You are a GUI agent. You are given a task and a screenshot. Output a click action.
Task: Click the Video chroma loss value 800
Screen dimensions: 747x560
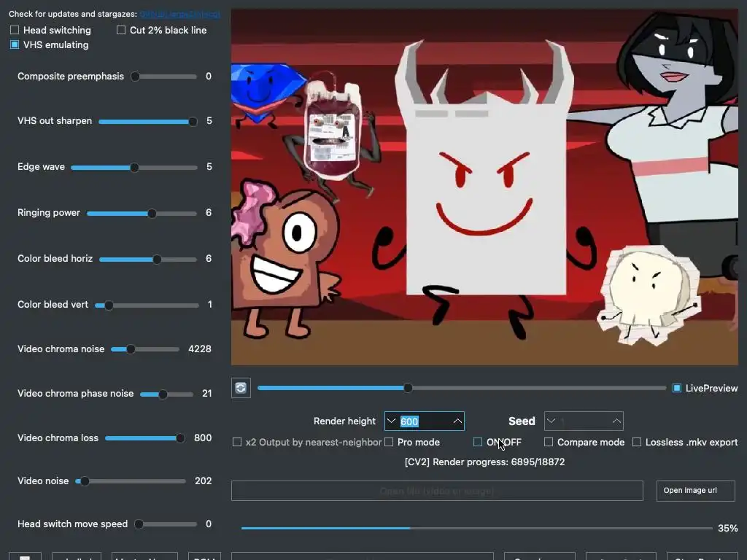(203, 437)
